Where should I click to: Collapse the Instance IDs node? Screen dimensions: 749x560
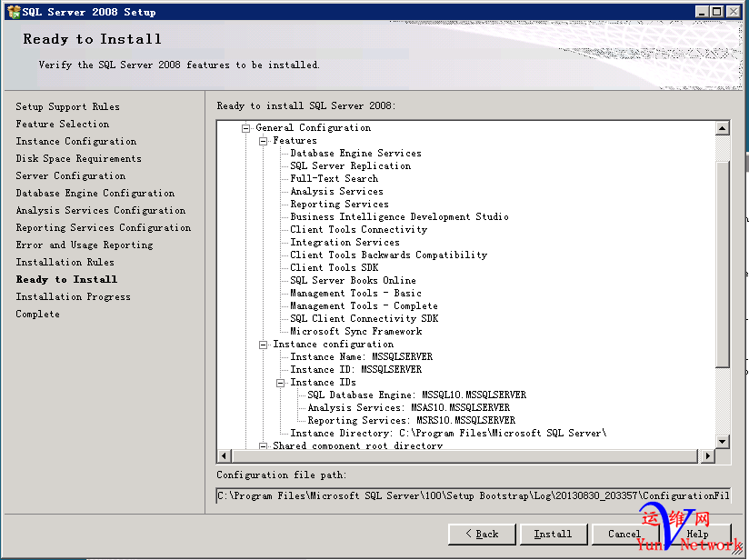(280, 383)
